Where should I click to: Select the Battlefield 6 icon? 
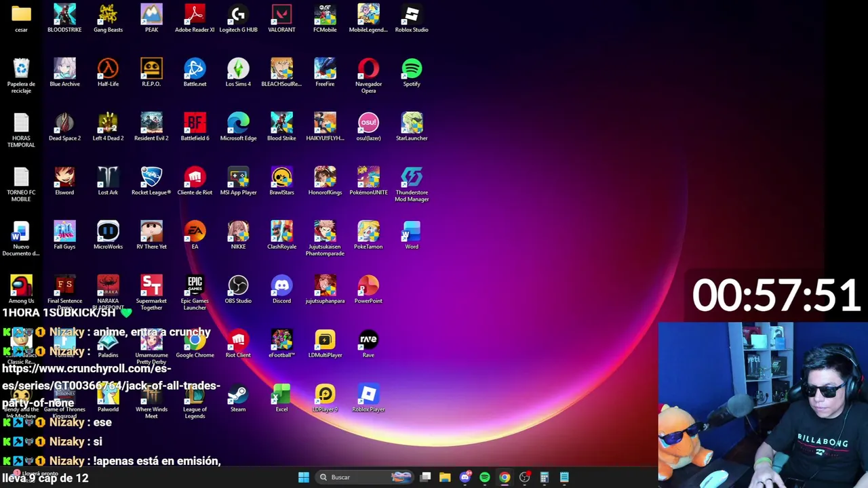pyautogui.click(x=195, y=127)
